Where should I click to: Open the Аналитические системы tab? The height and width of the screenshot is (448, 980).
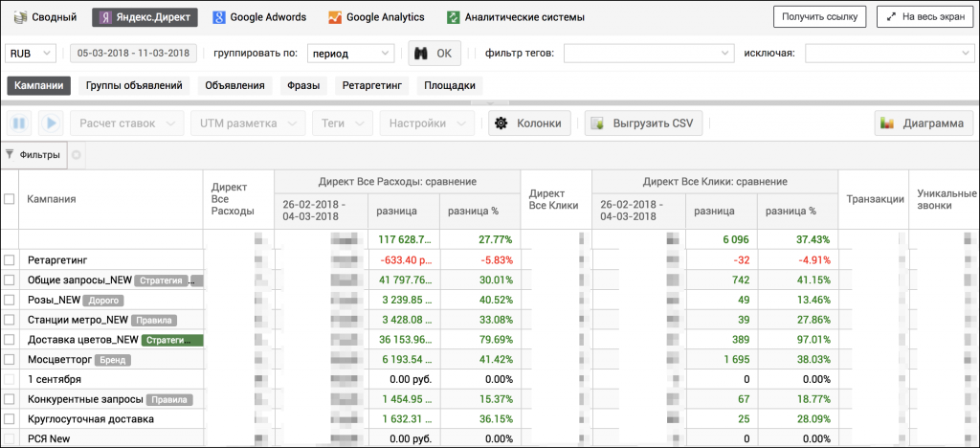(x=516, y=17)
